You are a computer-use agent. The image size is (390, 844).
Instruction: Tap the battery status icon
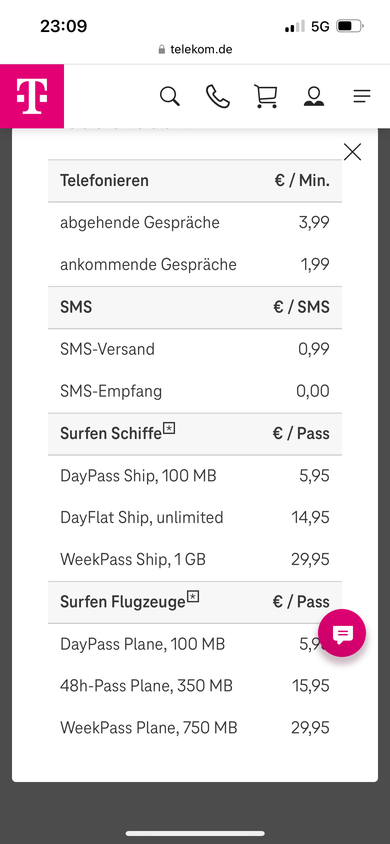coord(350,26)
